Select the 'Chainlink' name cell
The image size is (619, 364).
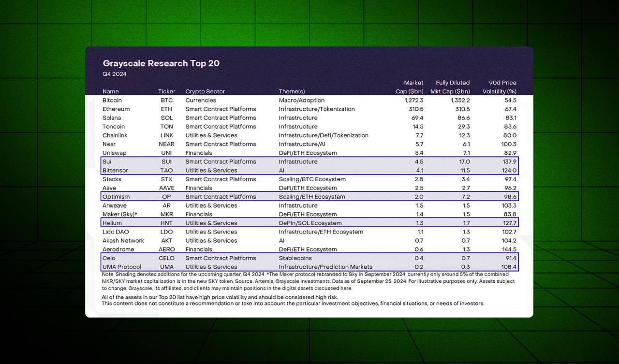click(115, 135)
